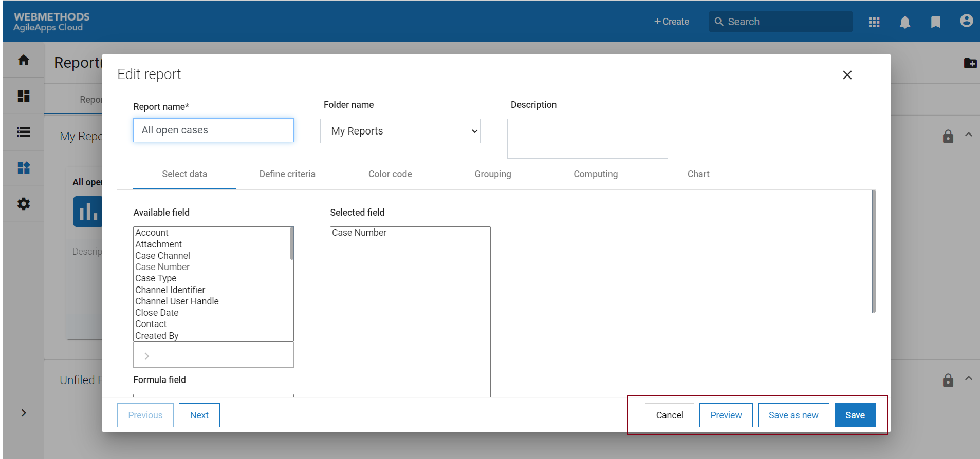
Task: Switch to the Color code tab
Action: point(390,174)
